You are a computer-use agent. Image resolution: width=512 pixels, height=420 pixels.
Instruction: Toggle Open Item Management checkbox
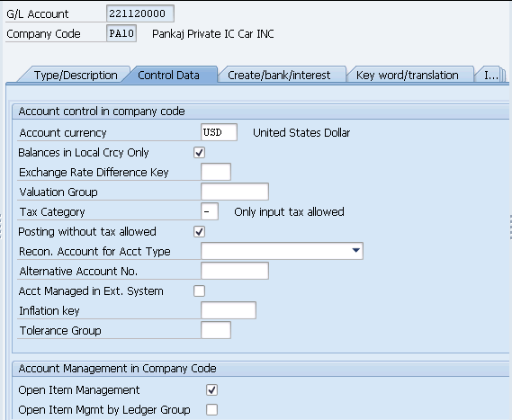(x=212, y=389)
